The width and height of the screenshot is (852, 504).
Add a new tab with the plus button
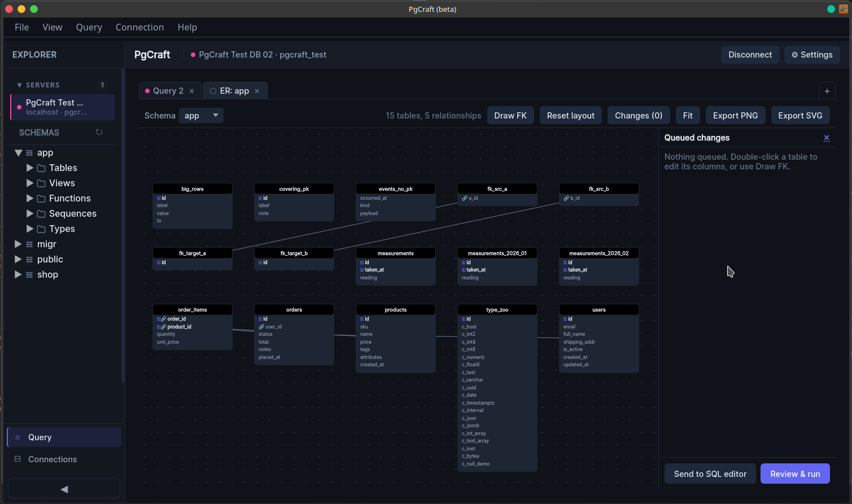(827, 91)
